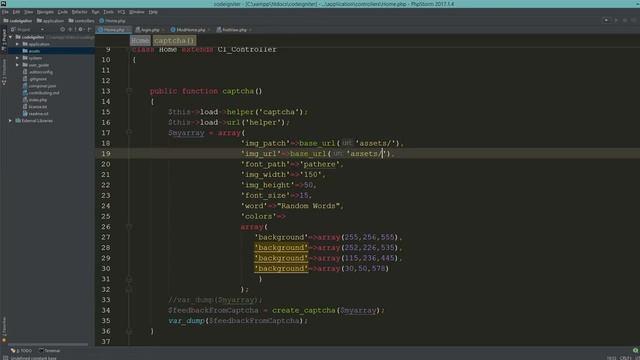Click the .gitignore file icon in the tree
The image size is (640, 360).
tap(25, 79)
